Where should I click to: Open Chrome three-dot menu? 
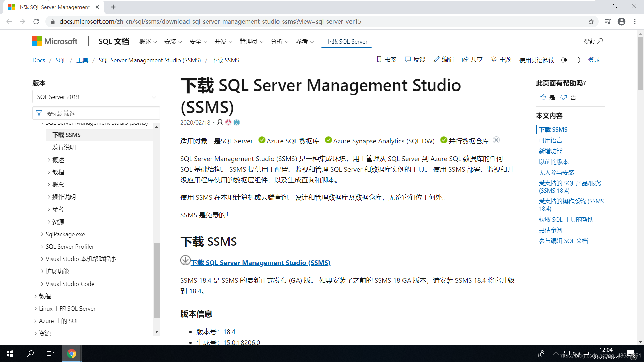click(635, 22)
